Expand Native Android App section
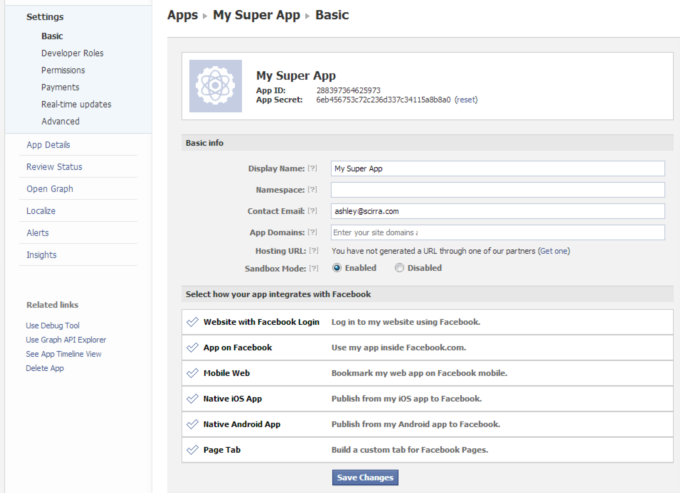 pyautogui.click(x=427, y=424)
